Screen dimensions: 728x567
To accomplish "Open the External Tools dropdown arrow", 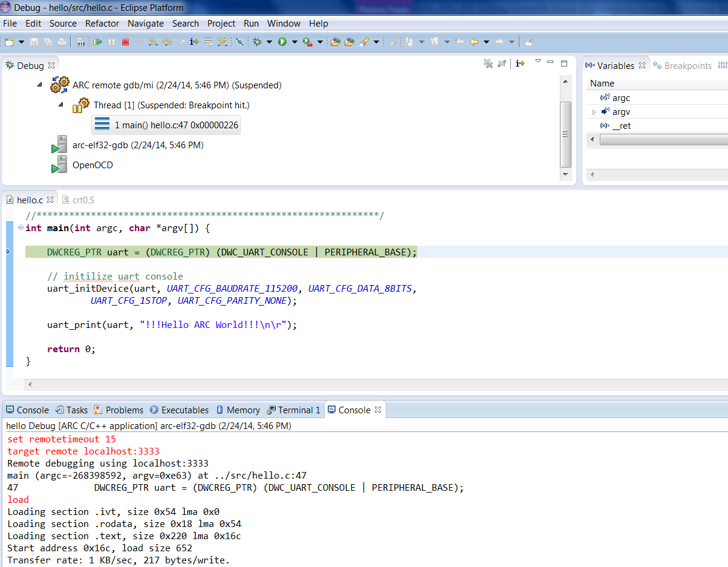I will click(x=320, y=42).
